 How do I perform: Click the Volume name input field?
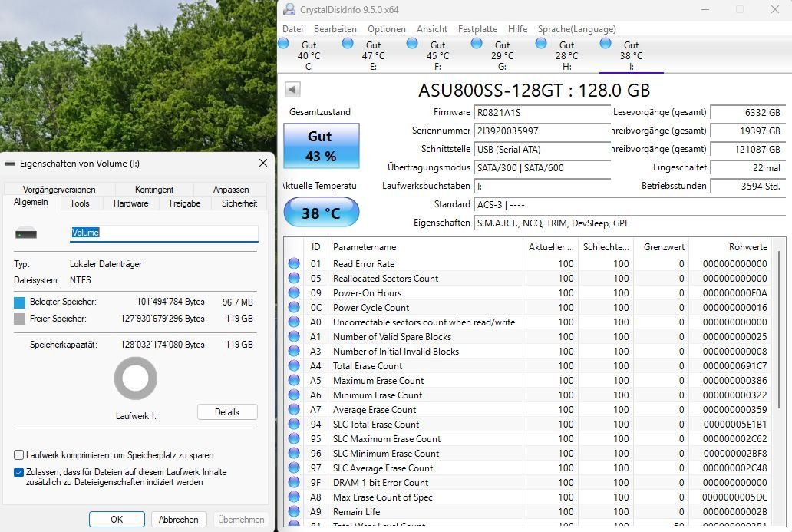point(164,233)
